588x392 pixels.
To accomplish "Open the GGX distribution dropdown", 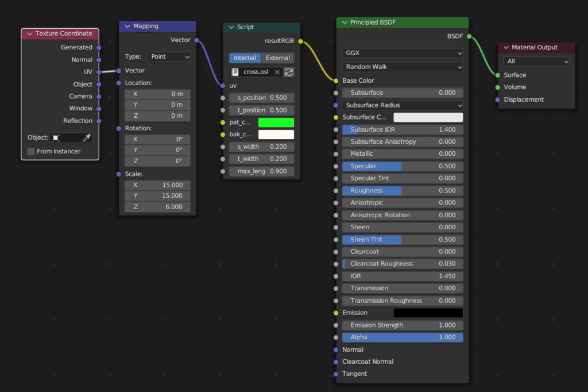I will coord(402,53).
